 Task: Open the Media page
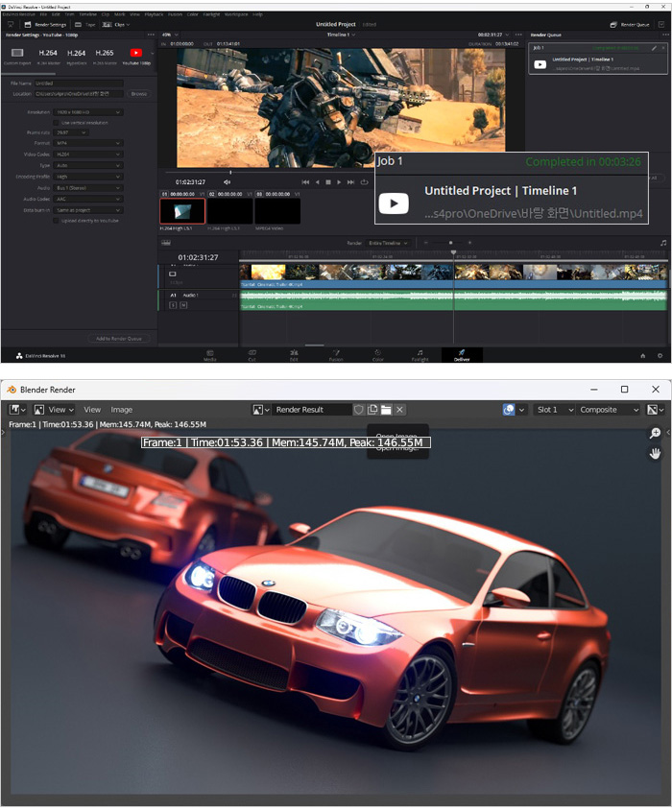[x=210, y=355]
